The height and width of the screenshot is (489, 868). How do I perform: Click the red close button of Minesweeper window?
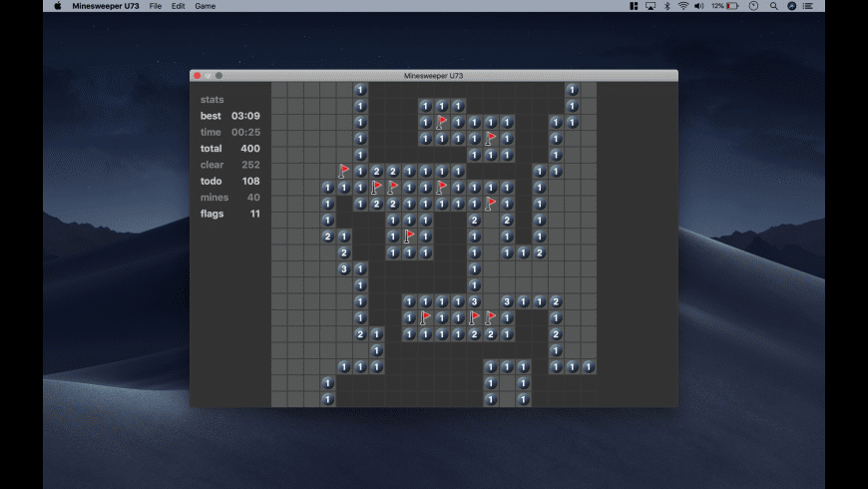(x=198, y=76)
